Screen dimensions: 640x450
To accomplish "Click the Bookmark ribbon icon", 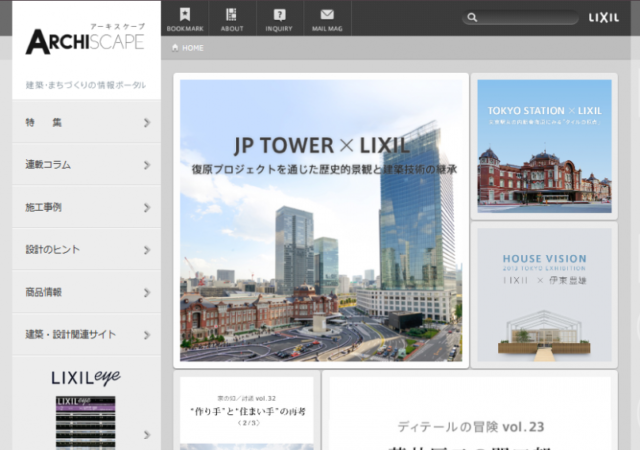I will click(x=185, y=15).
